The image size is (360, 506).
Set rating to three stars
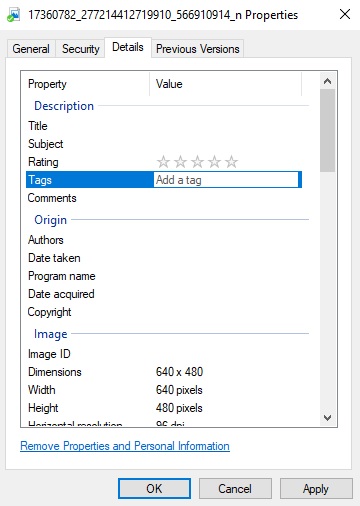[197, 162]
